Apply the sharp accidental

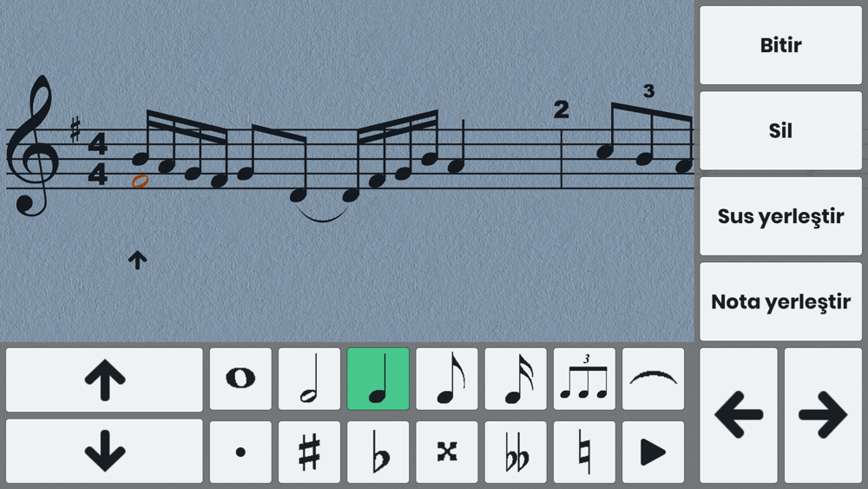(x=310, y=452)
